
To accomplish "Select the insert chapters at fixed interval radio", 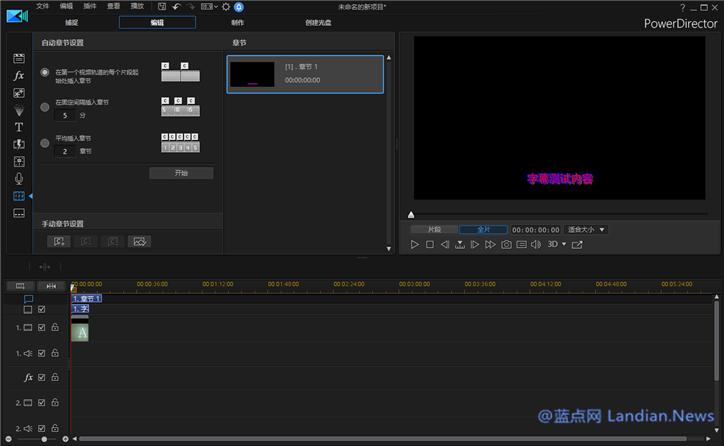I will click(44, 107).
